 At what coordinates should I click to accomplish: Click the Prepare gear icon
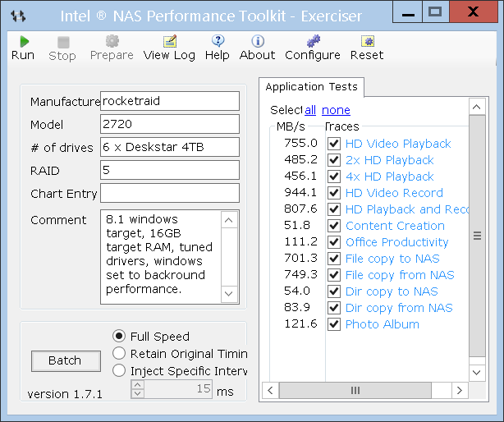coord(112,41)
